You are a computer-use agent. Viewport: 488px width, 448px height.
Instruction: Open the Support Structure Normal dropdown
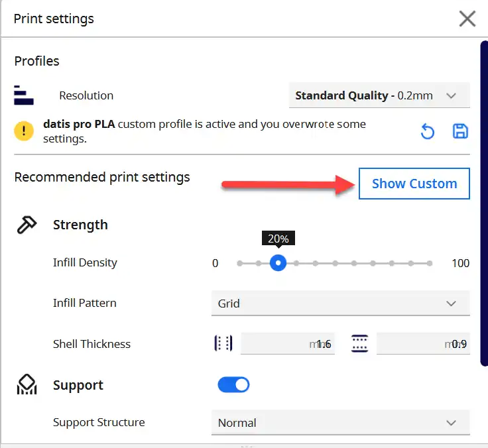341,423
